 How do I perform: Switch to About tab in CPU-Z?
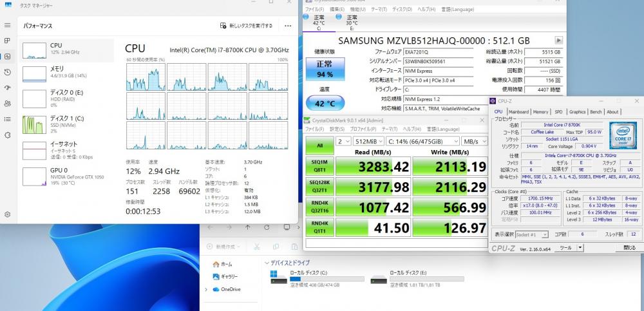612,112
